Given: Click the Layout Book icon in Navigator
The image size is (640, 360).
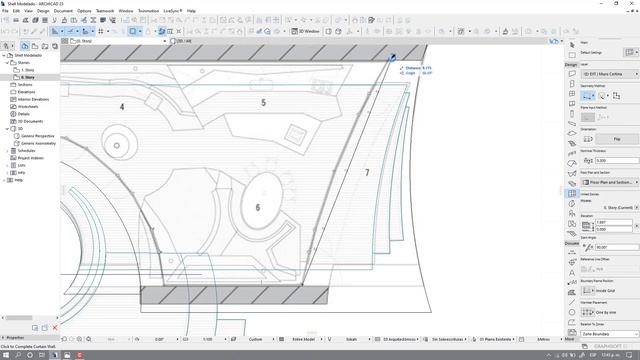Looking at the screenshot, I should click(x=45, y=46).
